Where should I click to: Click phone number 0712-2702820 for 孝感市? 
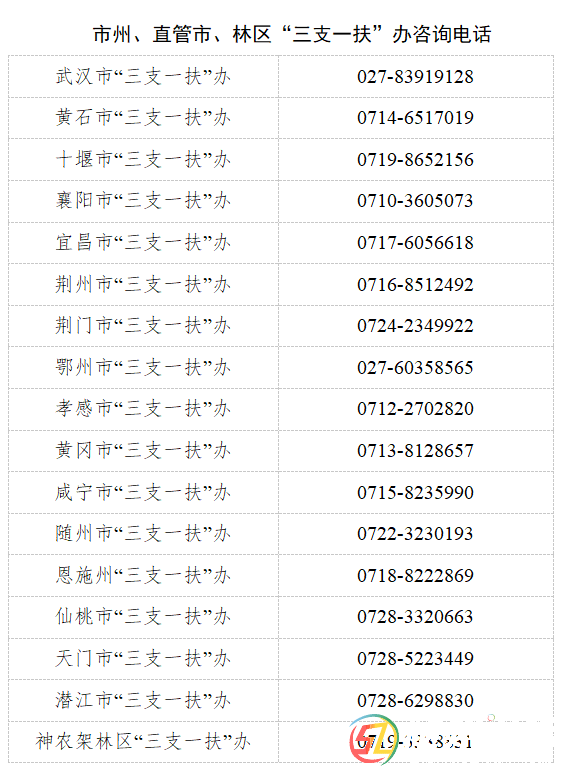pyautogui.click(x=415, y=409)
